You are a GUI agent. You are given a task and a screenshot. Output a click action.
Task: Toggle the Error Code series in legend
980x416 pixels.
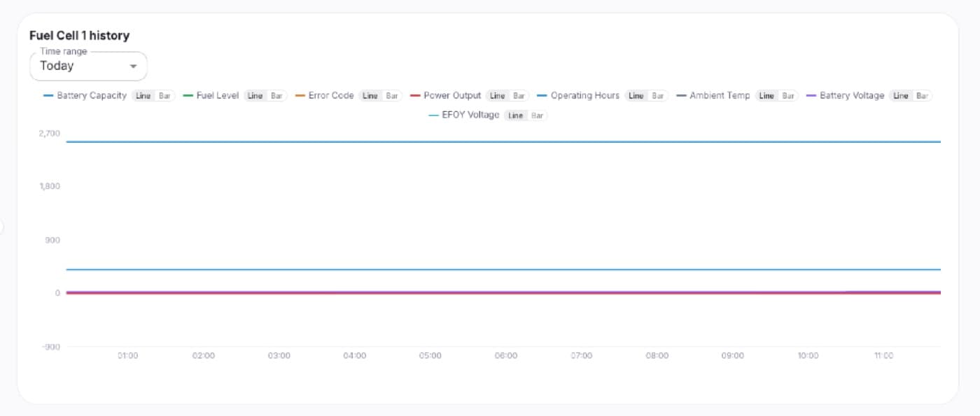[x=325, y=96]
